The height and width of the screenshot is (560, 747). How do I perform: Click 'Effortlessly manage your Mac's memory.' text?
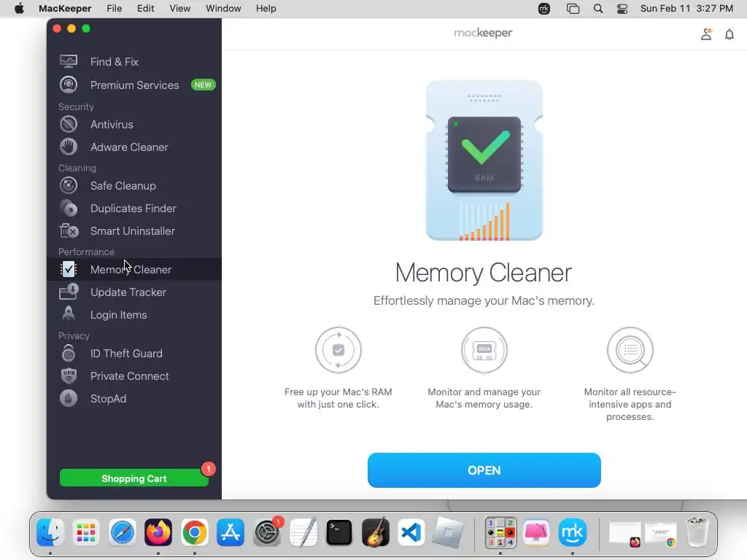coord(484,300)
